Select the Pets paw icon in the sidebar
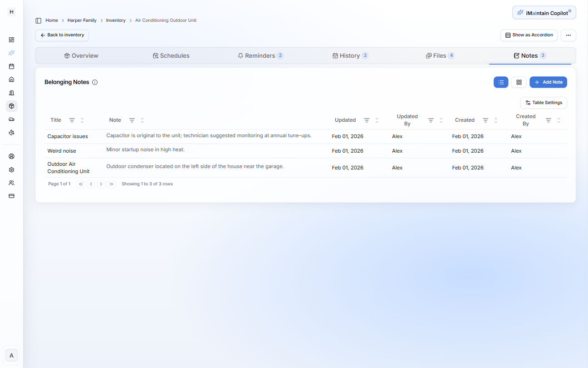The height and width of the screenshot is (368, 588). pos(11,132)
